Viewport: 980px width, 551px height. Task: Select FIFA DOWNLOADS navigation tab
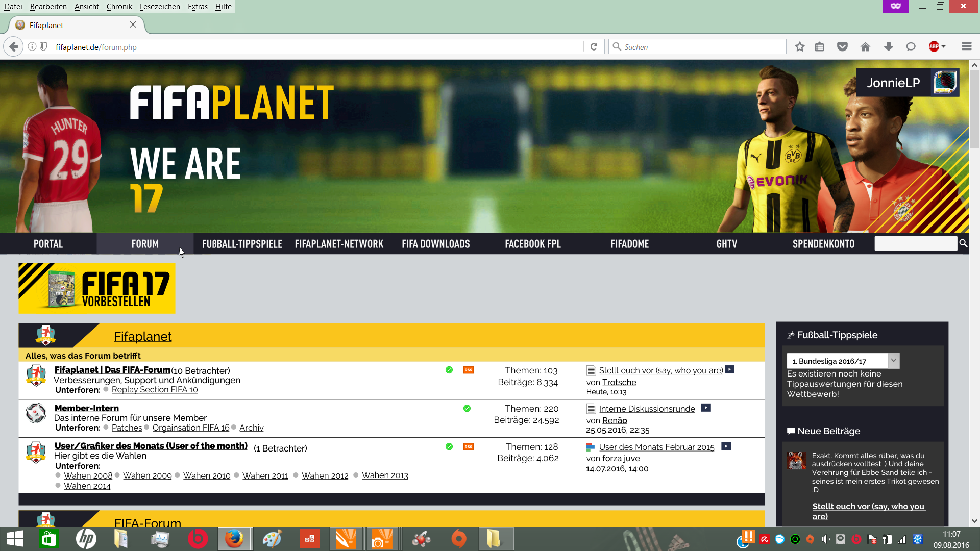pyautogui.click(x=435, y=244)
